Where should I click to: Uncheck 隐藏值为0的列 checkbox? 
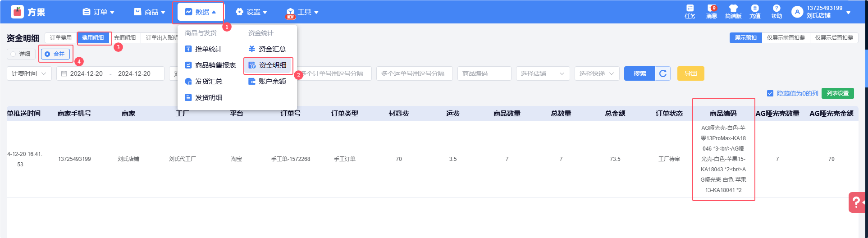click(x=770, y=93)
